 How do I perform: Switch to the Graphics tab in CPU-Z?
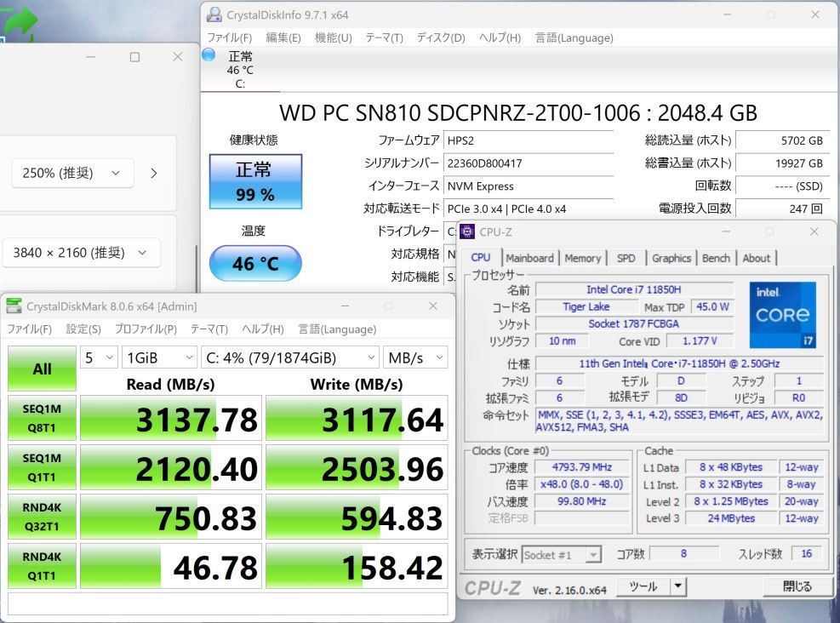point(671,258)
